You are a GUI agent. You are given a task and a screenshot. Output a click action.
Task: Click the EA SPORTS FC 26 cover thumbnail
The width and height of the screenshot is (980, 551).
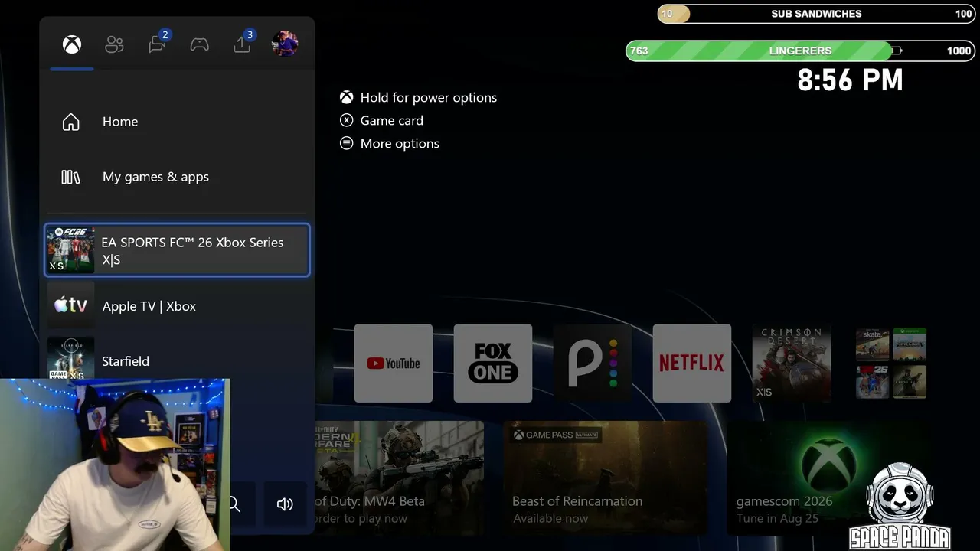point(71,250)
